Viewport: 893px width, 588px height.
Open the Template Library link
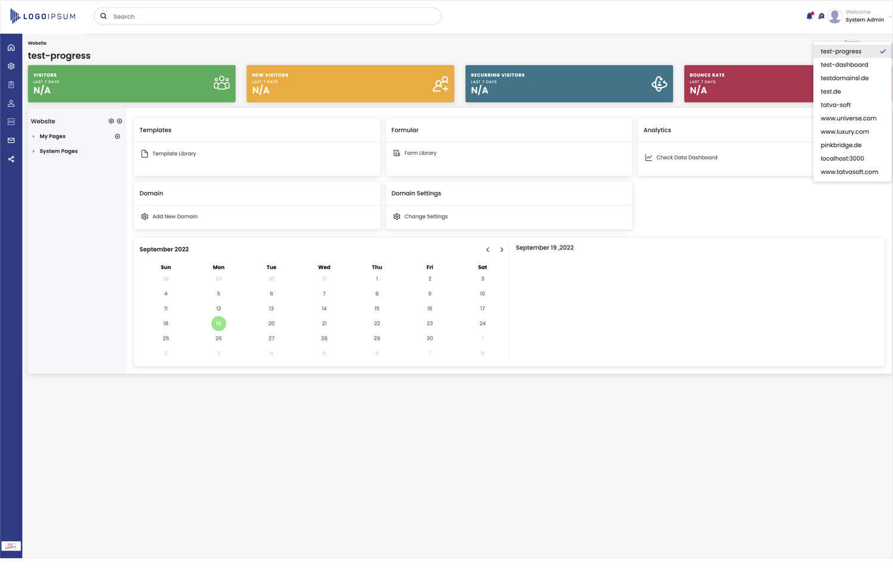tap(174, 154)
